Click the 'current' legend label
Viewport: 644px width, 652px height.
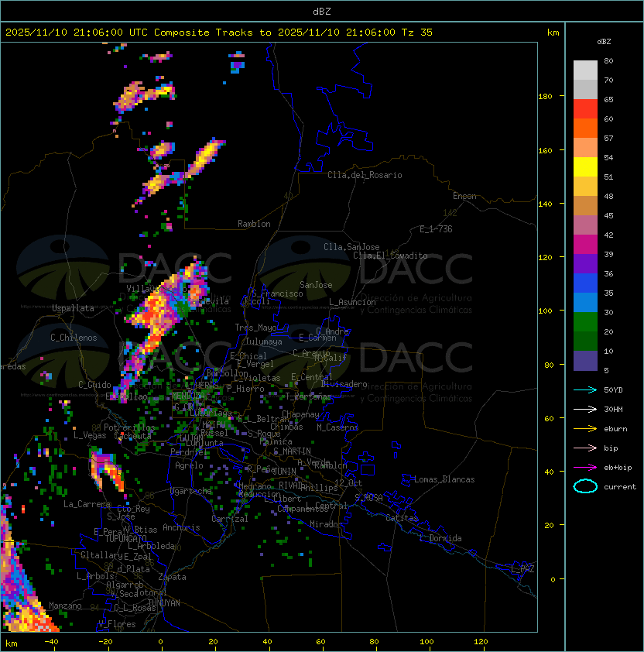[620, 487]
